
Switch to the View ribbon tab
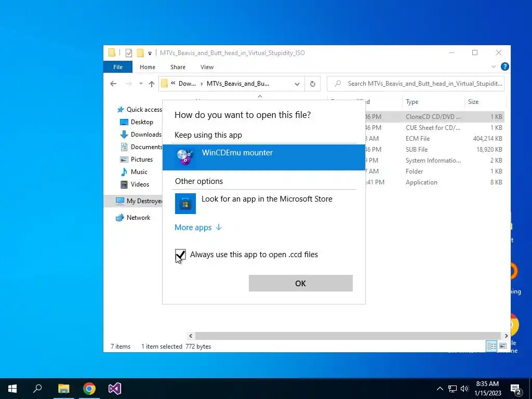click(x=207, y=67)
